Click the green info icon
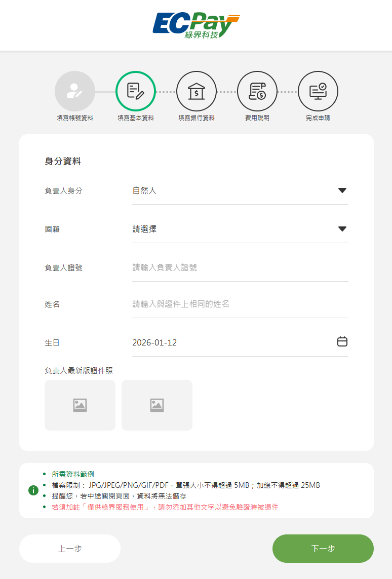Viewport: 392px width, 579px height. [x=33, y=490]
